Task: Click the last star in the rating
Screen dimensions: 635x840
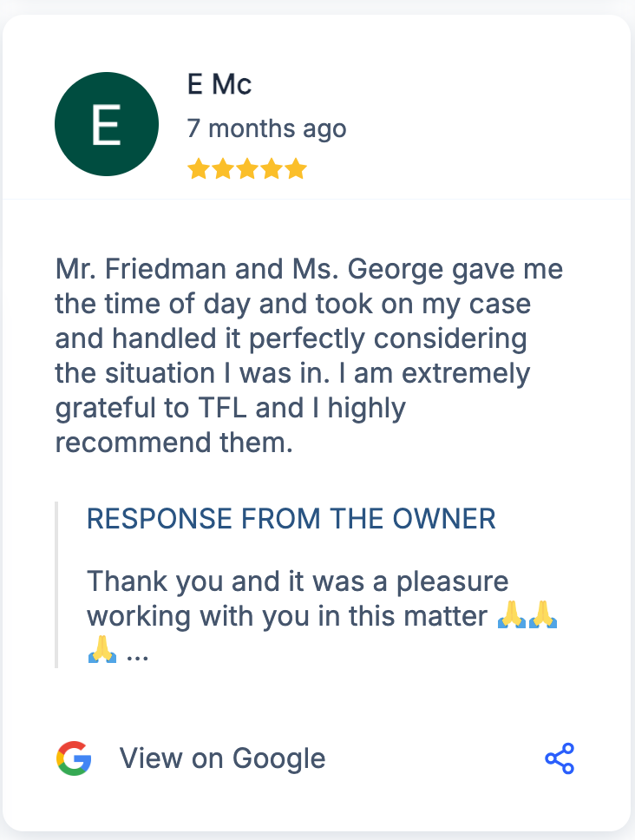Action: 296,168
